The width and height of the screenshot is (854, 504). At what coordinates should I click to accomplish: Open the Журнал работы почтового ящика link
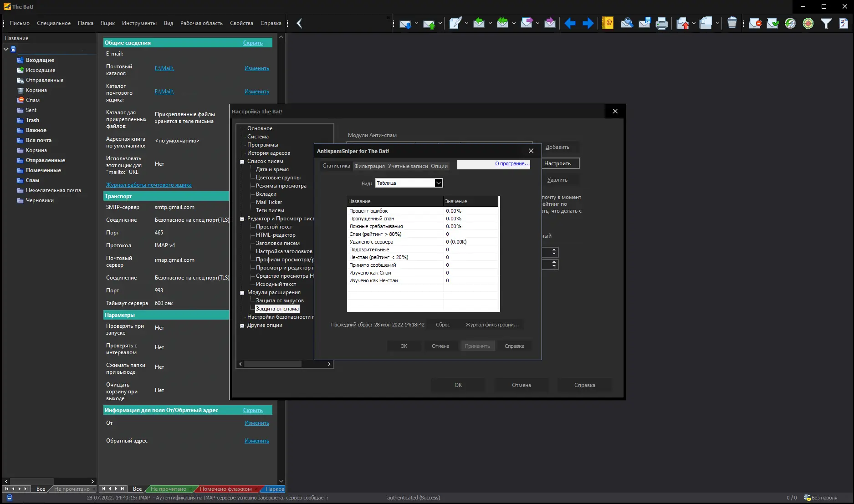(149, 185)
